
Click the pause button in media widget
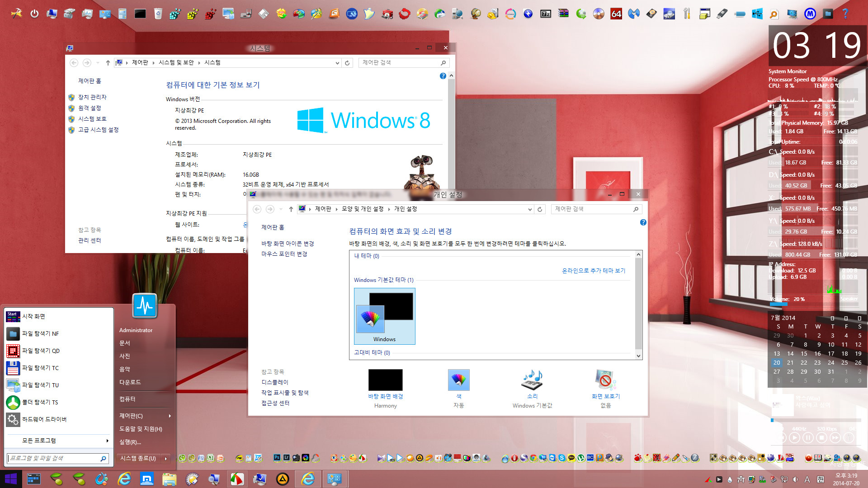point(808,438)
